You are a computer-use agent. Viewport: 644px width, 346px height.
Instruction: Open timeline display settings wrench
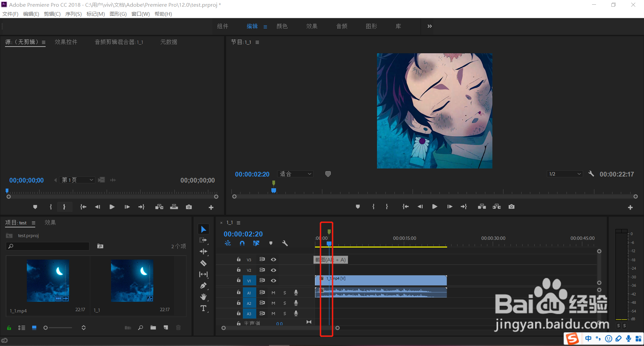click(285, 244)
